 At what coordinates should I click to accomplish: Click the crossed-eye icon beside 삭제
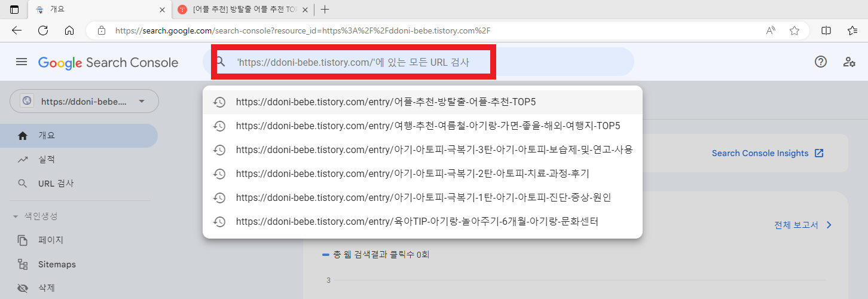[x=23, y=288]
